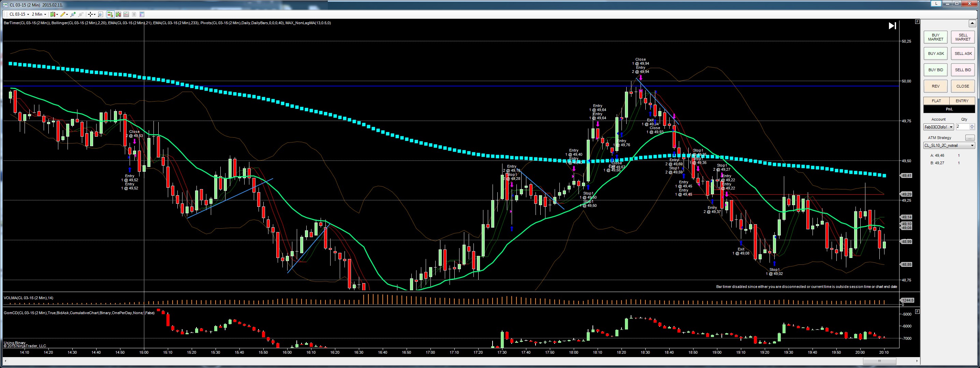The height and width of the screenshot is (368, 980).
Task: Click the zoom out magnifier icon
Action: [x=81, y=14]
